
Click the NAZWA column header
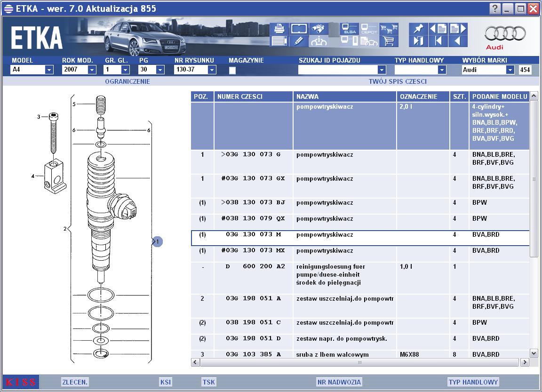click(344, 96)
